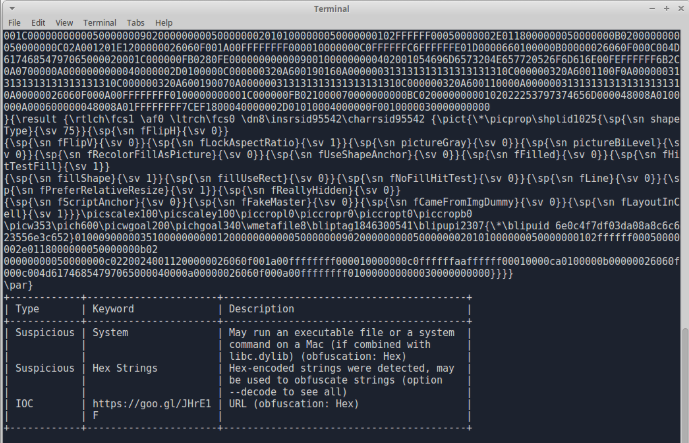Open the File menu
This screenshot has height=443, width=689.
pos(17,21)
